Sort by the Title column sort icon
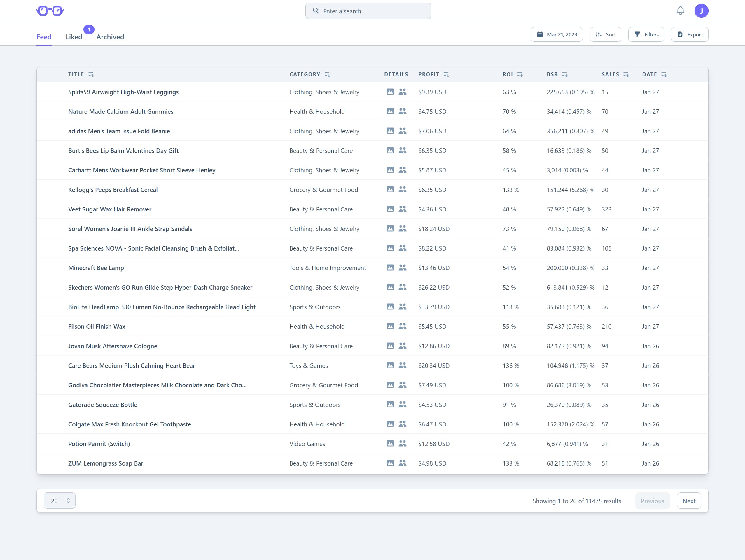The height and width of the screenshot is (560, 745). [91, 74]
